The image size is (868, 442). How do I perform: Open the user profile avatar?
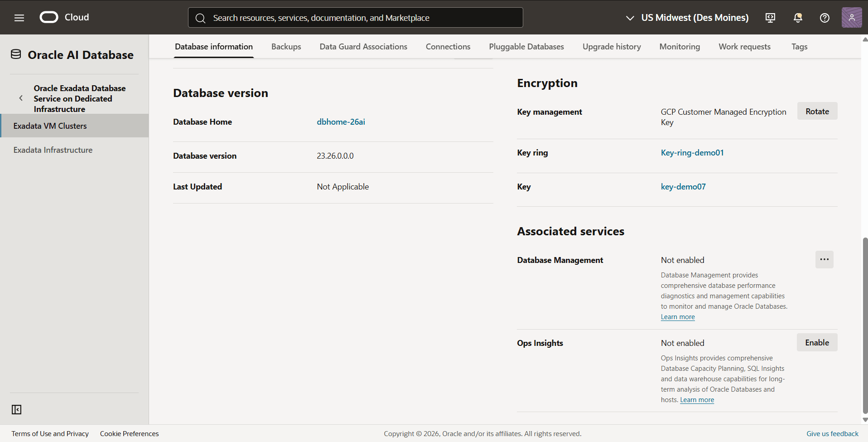point(852,18)
